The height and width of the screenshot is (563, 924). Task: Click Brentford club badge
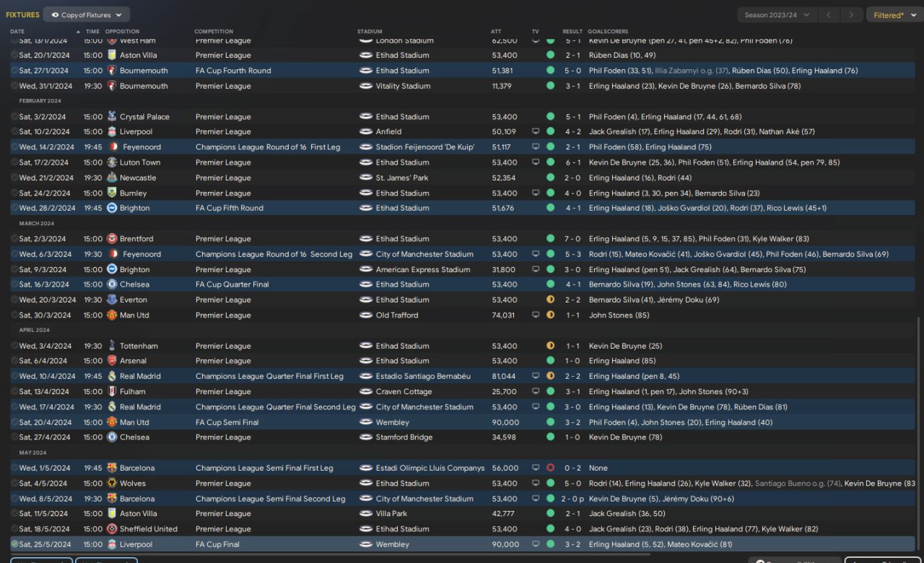click(112, 239)
